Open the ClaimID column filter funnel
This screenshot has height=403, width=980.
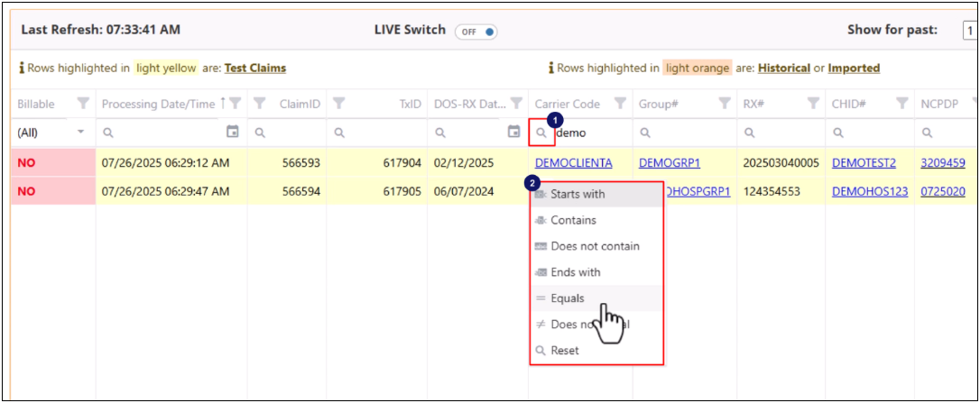tap(260, 104)
